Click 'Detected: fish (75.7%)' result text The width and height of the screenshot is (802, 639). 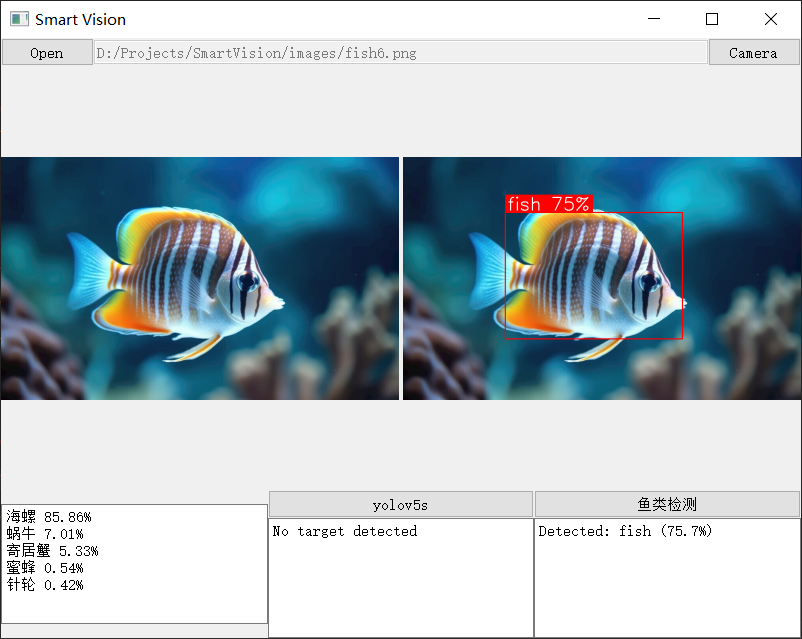tap(625, 531)
